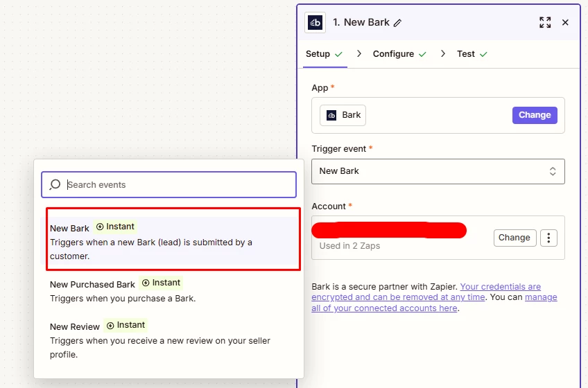Focus the Search events field

[168, 184]
